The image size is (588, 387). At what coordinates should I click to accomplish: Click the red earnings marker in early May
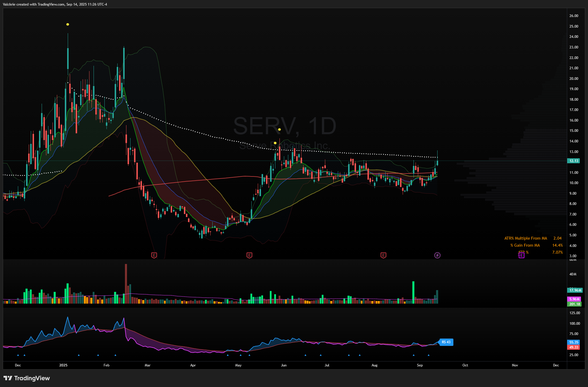pos(249,255)
